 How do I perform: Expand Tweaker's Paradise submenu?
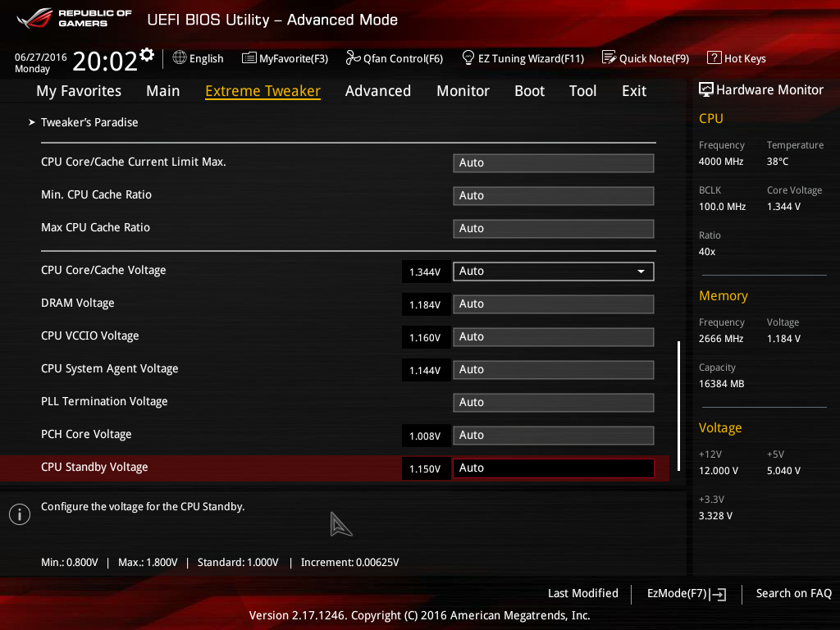(x=89, y=122)
